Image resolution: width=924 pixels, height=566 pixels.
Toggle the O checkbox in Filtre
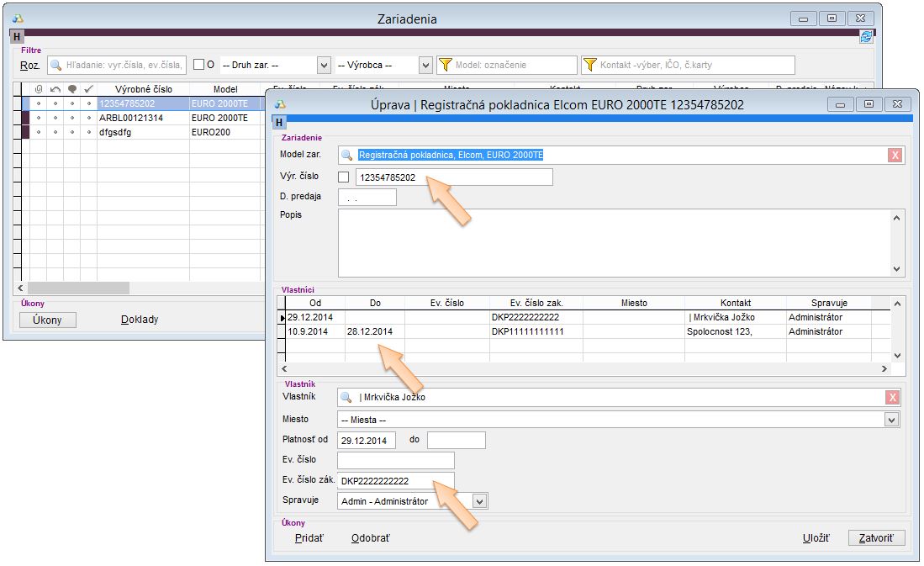click(198, 65)
